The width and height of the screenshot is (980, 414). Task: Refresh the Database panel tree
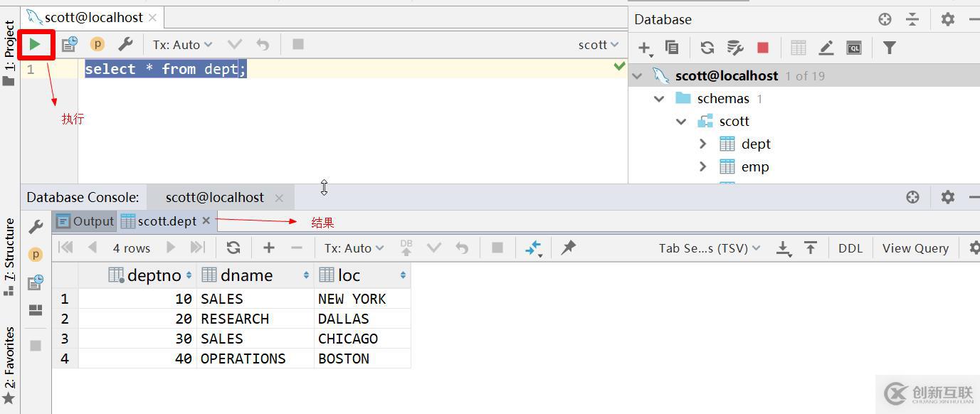[707, 48]
